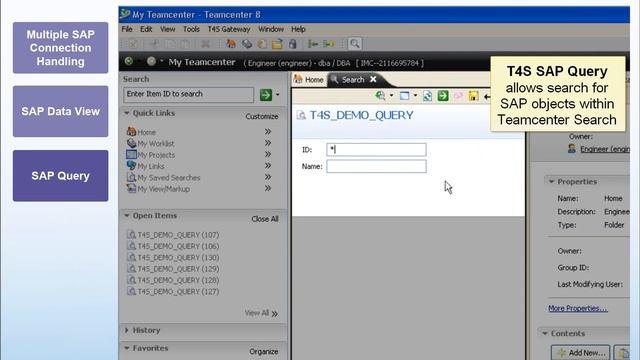The height and width of the screenshot is (360, 640).
Task: Click the Teamcenter window title icon
Action: [x=125, y=14]
